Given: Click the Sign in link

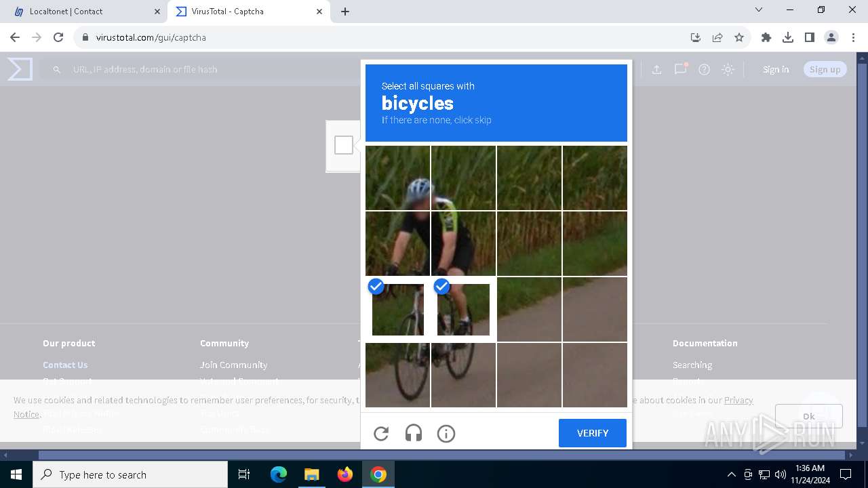Looking at the screenshot, I should 776,69.
